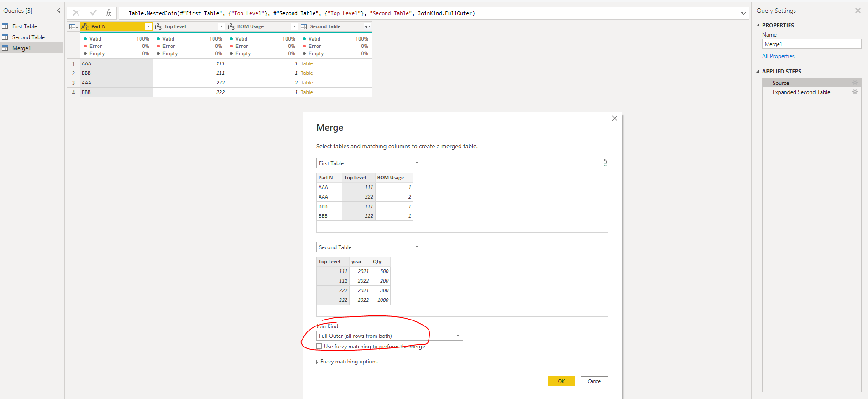Close the Merge dialog

point(615,118)
